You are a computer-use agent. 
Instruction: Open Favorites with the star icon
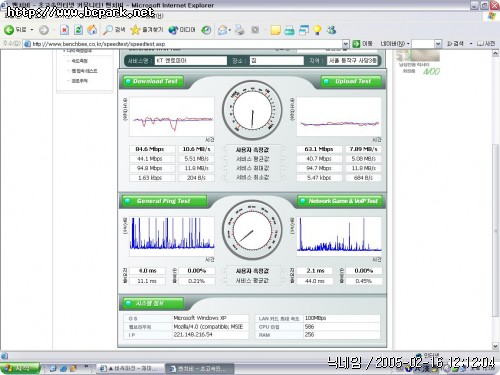tap(135, 30)
